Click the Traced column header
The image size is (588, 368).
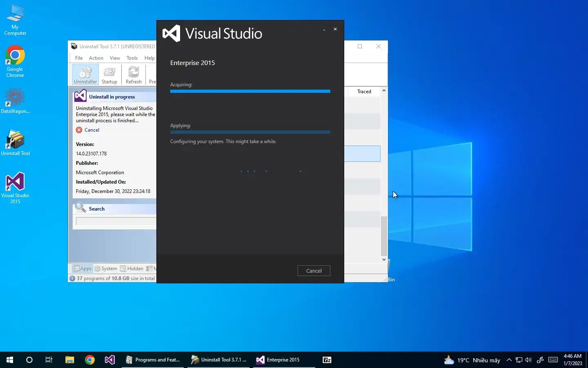click(x=364, y=92)
